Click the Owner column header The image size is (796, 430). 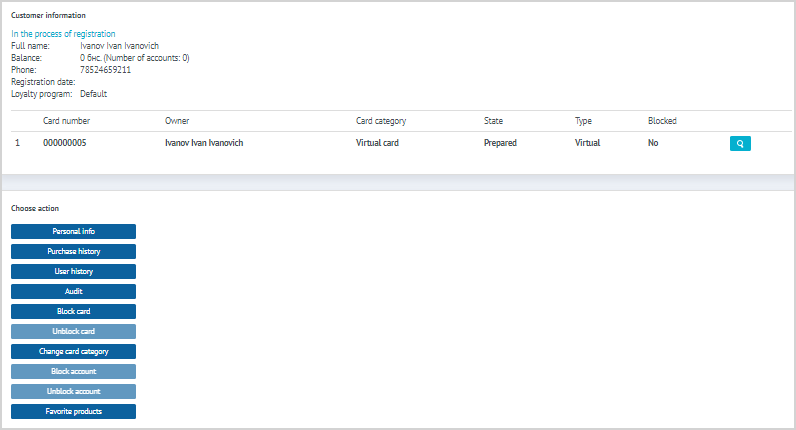tap(177, 121)
